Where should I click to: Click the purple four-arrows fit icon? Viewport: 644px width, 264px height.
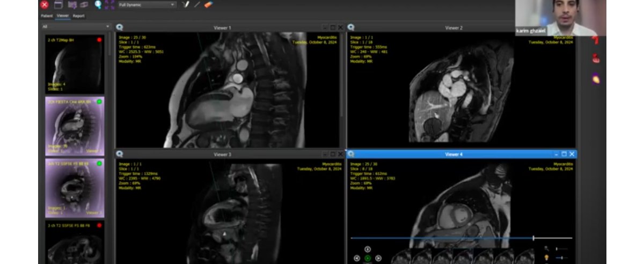coord(110,4)
